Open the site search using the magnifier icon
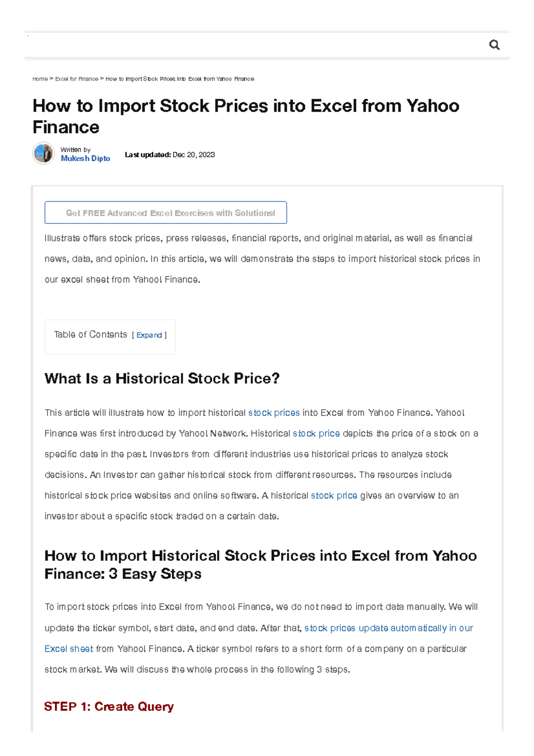 point(495,45)
